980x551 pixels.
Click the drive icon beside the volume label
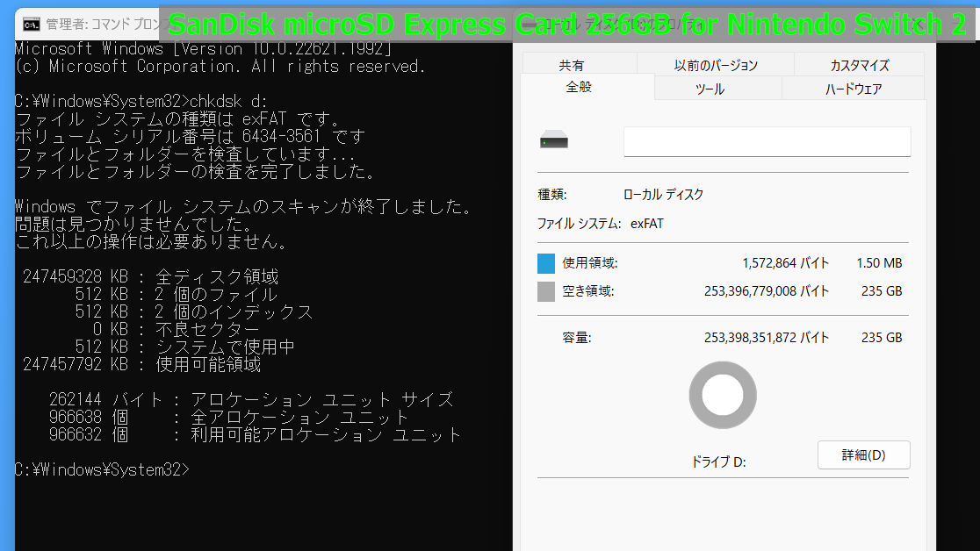pyautogui.click(x=554, y=141)
